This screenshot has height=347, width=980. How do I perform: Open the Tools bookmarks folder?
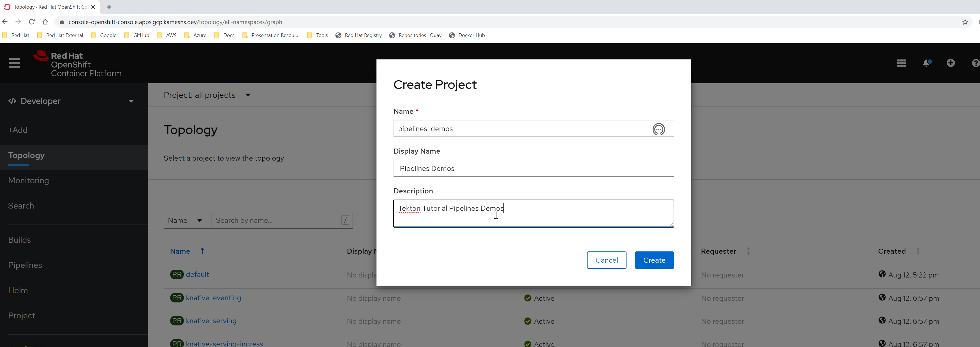317,35
